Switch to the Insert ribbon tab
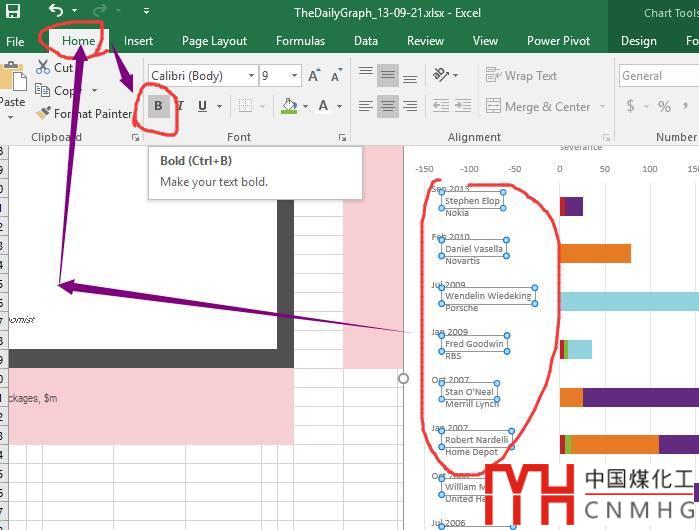Screen dimensions: 699x530 138,41
